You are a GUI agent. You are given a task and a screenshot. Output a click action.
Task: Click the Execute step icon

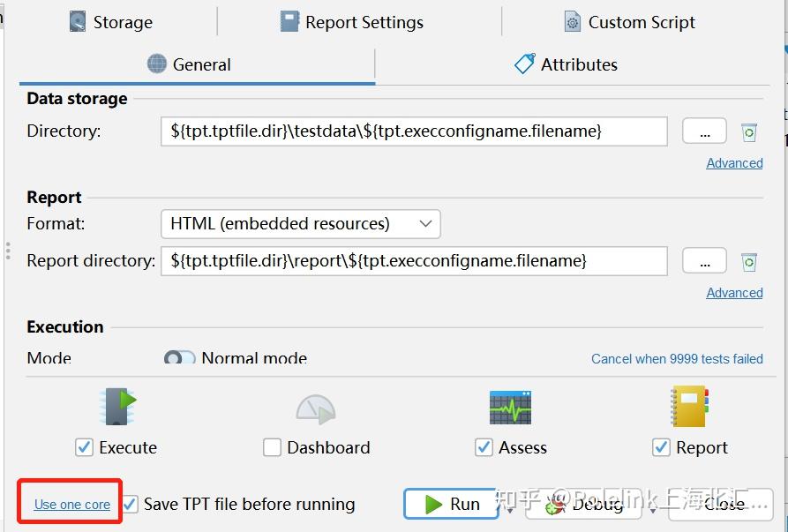pyautogui.click(x=117, y=407)
